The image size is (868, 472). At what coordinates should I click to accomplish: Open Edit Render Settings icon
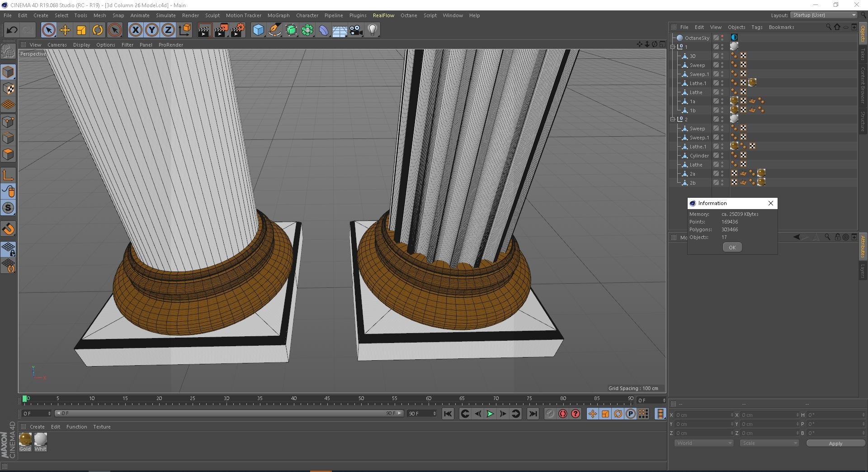[x=237, y=30]
